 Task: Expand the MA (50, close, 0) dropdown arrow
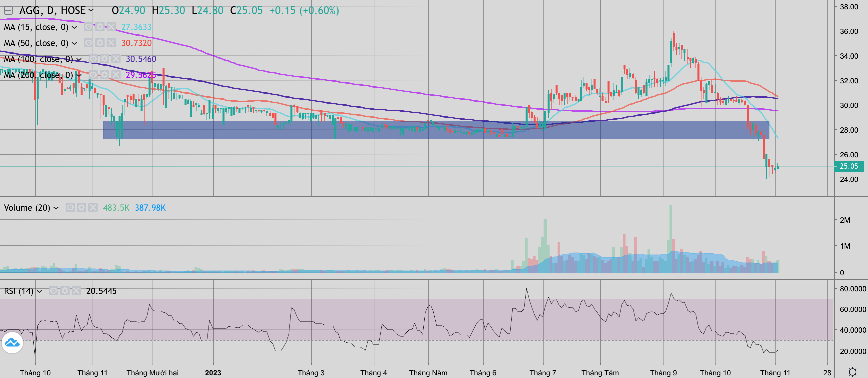click(x=75, y=43)
